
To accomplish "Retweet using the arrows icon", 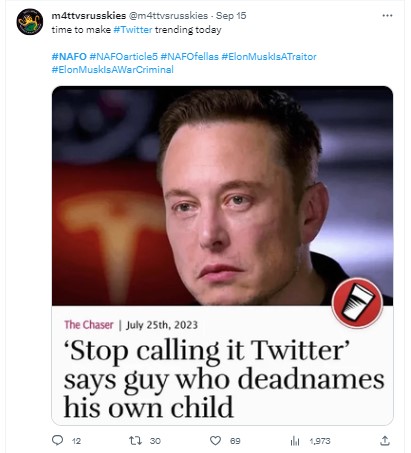I will pyautogui.click(x=135, y=441).
